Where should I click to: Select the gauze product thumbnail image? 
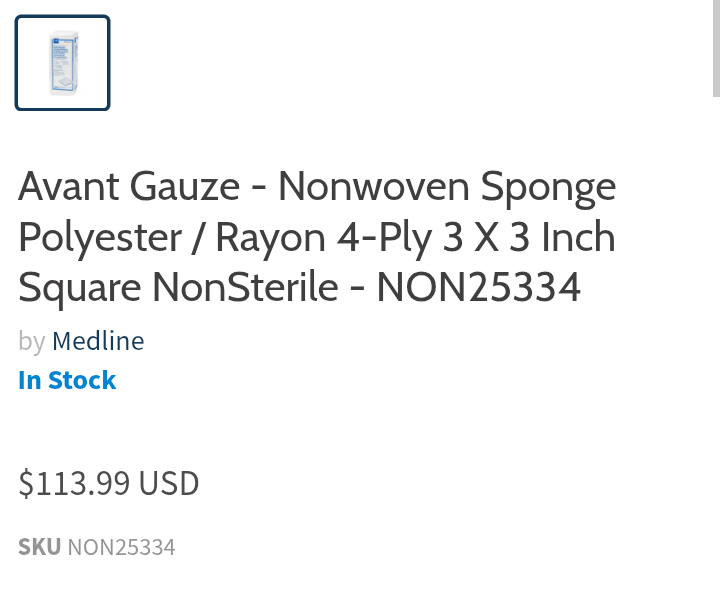point(62,63)
